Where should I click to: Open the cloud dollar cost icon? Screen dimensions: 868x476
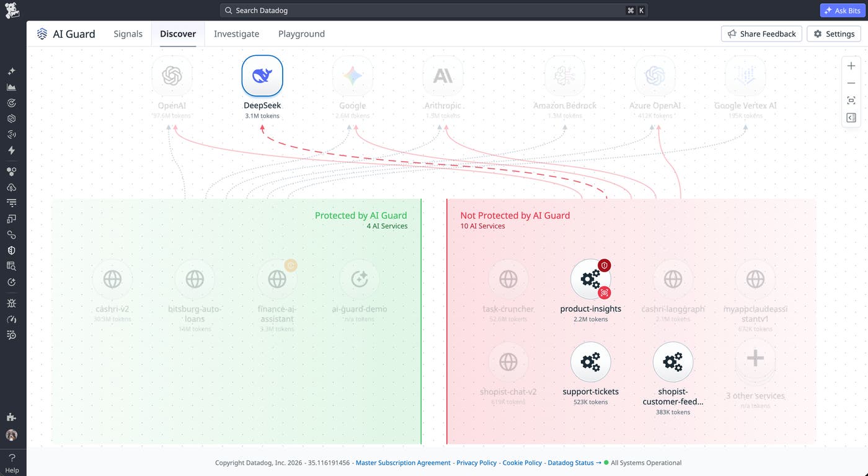coord(11,187)
